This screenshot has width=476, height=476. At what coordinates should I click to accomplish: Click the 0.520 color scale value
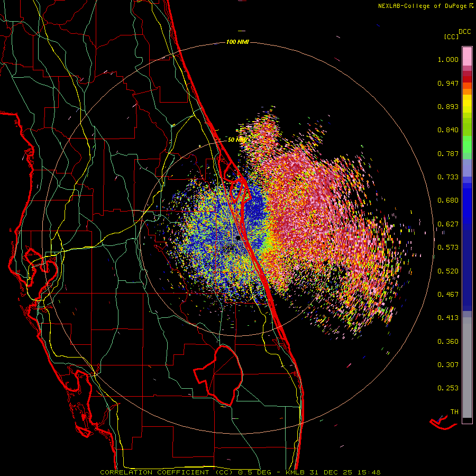(448, 271)
